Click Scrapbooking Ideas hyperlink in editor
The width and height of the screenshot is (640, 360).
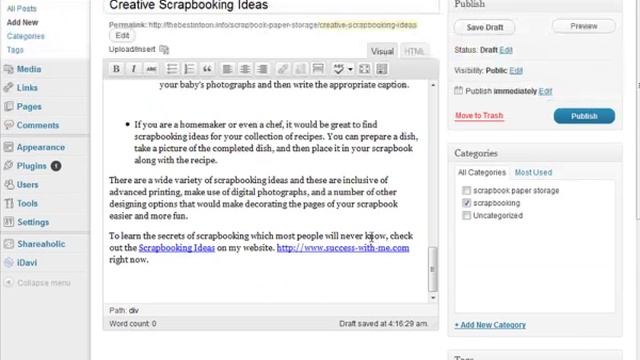point(176,248)
